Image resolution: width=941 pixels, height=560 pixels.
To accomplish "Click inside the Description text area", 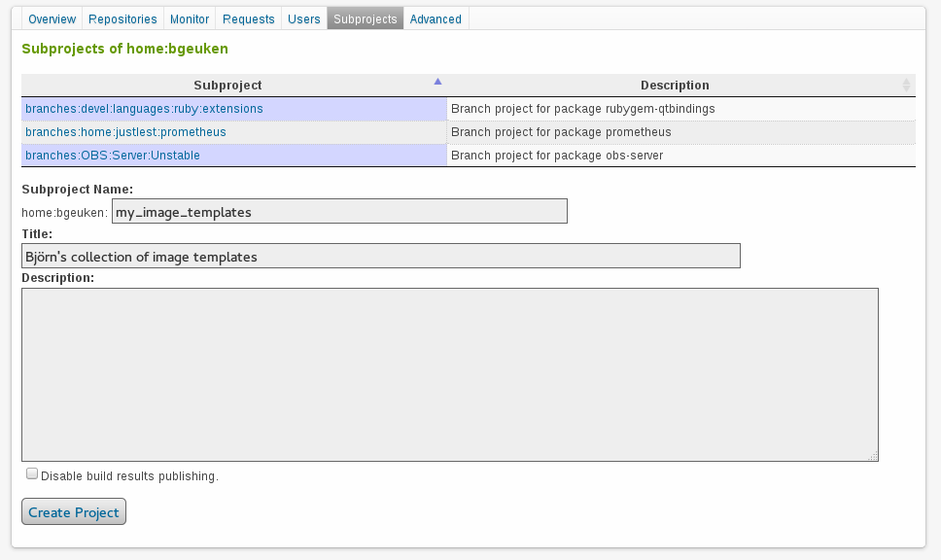I will (449, 374).
